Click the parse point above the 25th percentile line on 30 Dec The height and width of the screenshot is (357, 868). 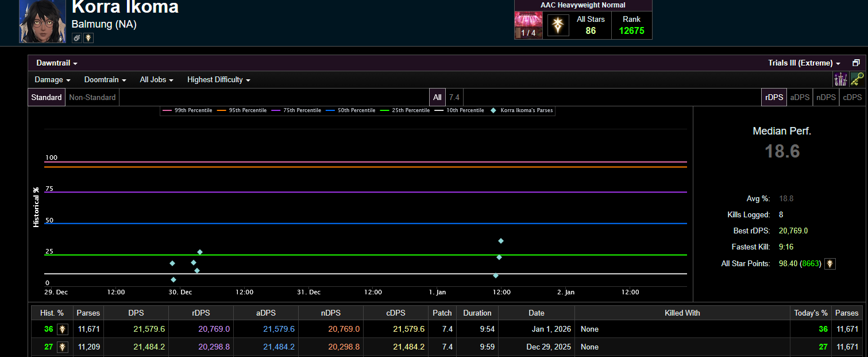[200, 252]
